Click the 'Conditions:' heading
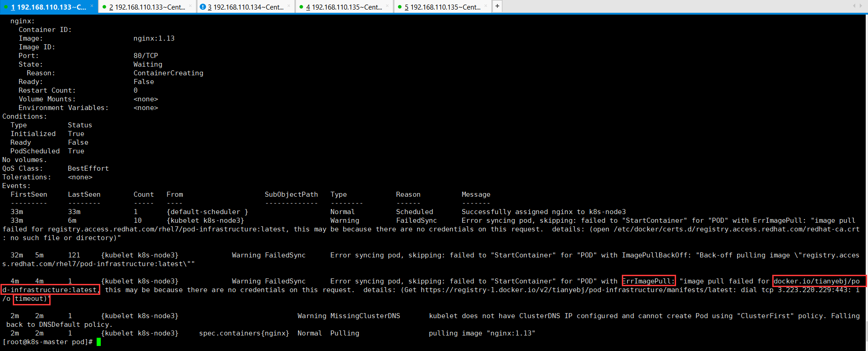The image size is (868, 351). pyautogui.click(x=25, y=116)
